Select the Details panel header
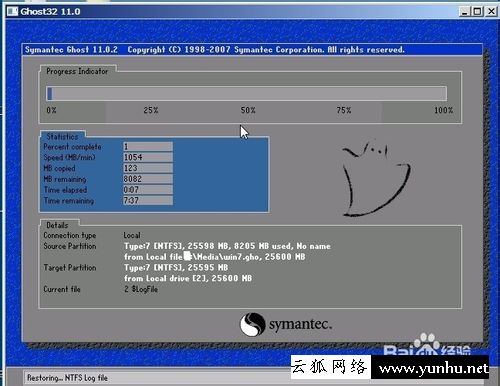Screen dimensions: 500x386 [57, 225]
